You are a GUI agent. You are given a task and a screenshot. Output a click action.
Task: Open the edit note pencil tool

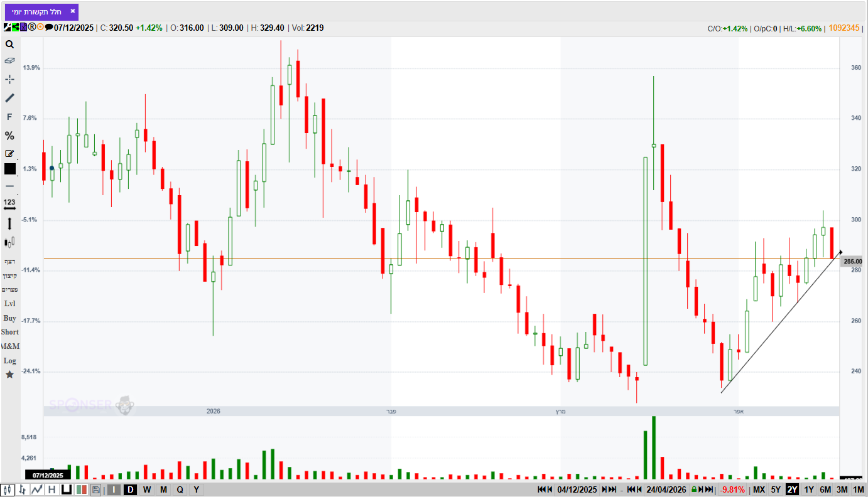pos(9,153)
